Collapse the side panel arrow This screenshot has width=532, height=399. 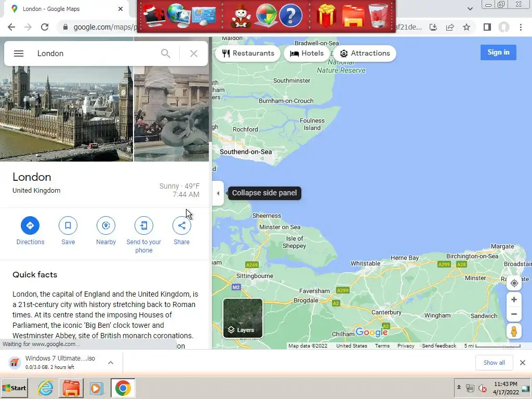click(218, 193)
